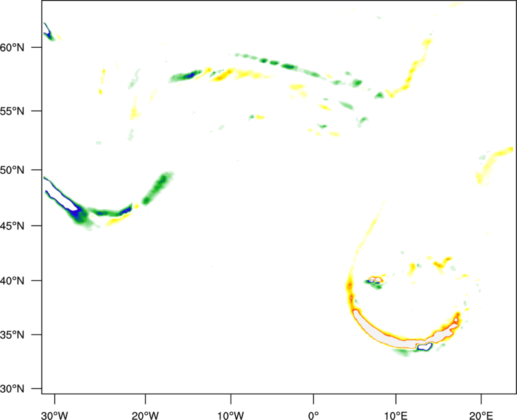Viewport: 517px width, 420px height.
Task: Click the 50°N latitude label
Action: coord(12,170)
